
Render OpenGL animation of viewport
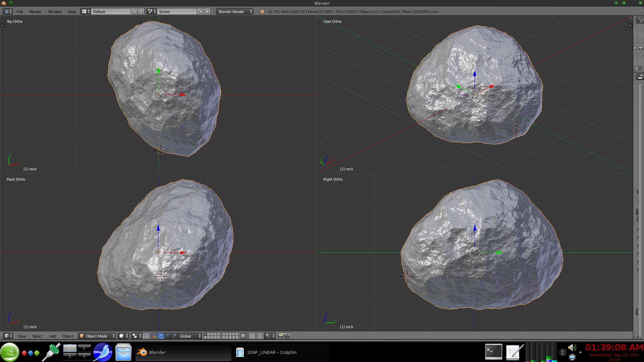tap(287, 336)
